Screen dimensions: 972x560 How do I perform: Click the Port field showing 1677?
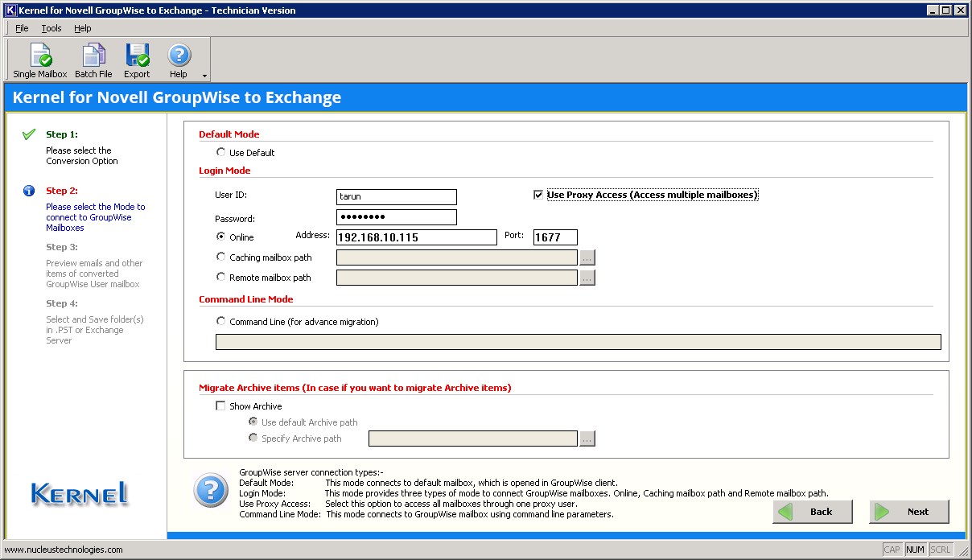555,237
